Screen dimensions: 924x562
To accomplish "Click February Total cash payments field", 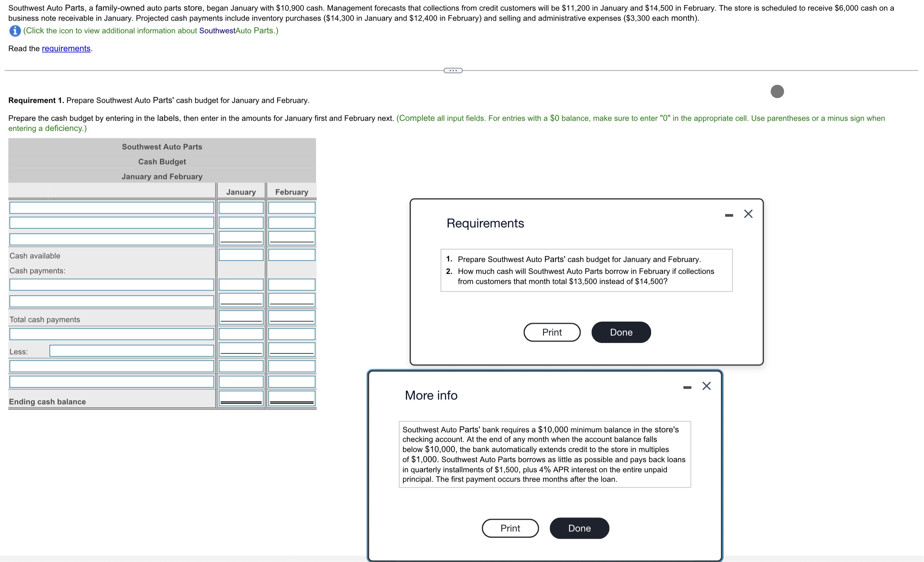I will coord(292,317).
